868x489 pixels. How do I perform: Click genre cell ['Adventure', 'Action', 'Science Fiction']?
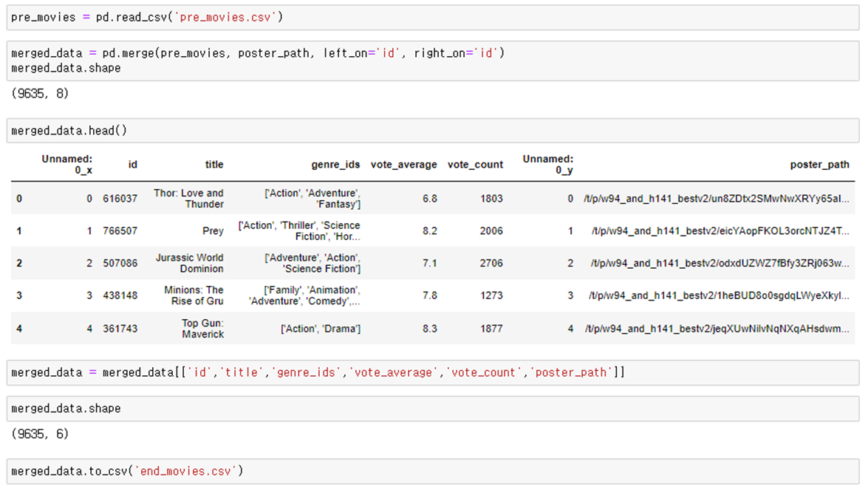click(x=312, y=263)
